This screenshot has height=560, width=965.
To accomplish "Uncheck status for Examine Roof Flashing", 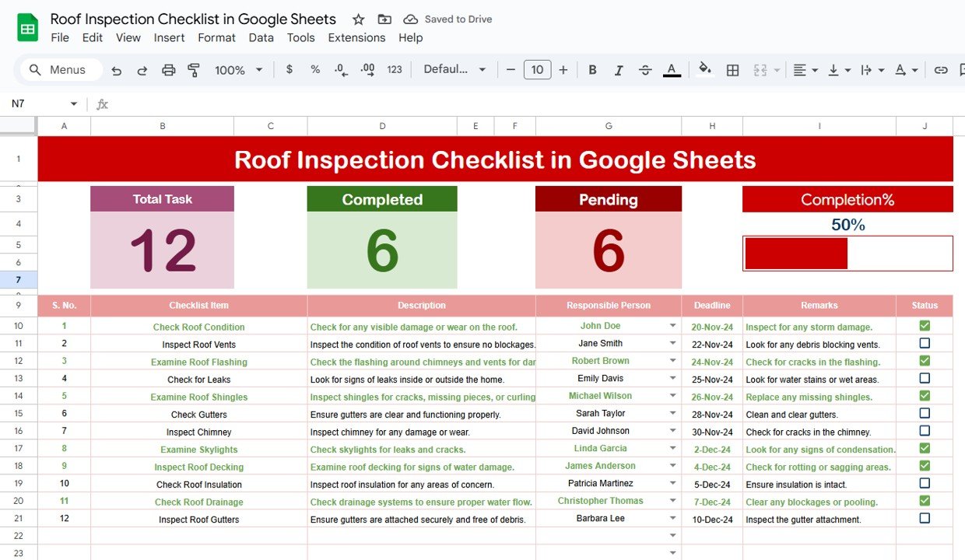I will coord(925,361).
